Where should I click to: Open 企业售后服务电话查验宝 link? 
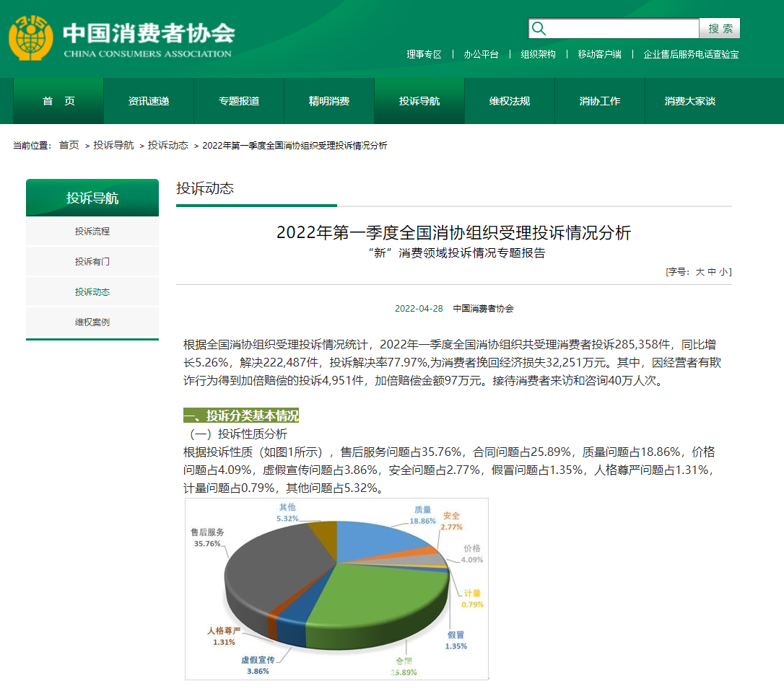691,54
